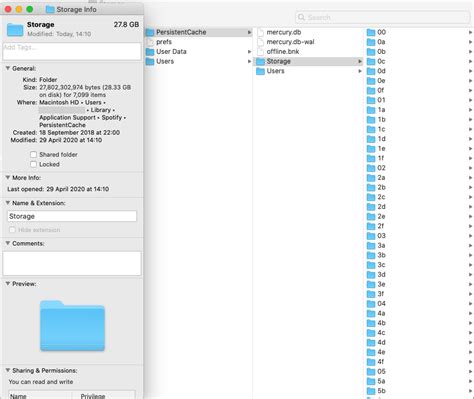
Task: Click the arrow beside PersistentCache folder
Action: [x=249, y=32]
